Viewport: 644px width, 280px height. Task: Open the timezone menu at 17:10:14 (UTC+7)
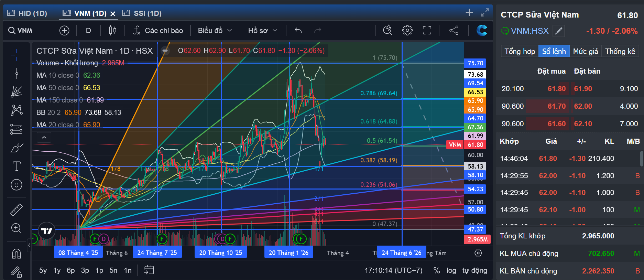click(394, 270)
